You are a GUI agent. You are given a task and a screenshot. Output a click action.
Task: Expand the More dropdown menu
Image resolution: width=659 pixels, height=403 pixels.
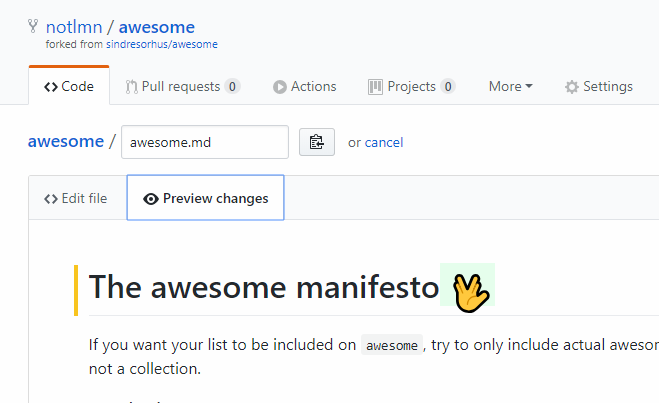tap(510, 87)
